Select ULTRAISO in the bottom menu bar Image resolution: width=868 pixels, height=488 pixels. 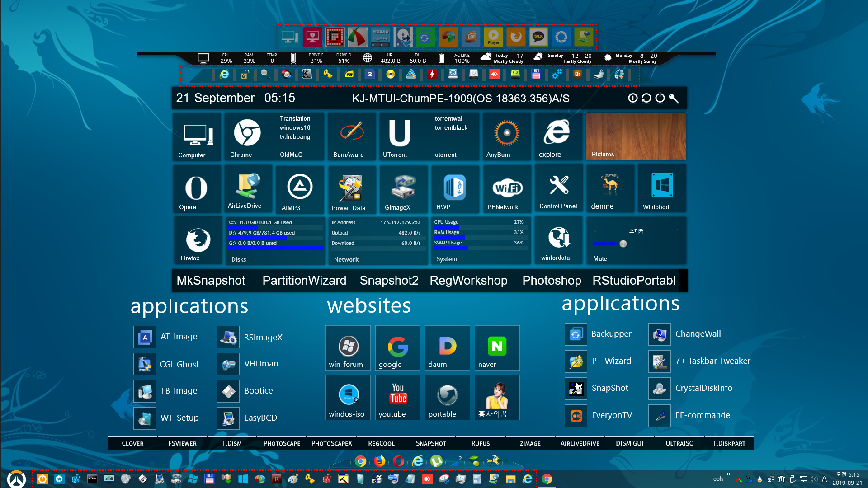tap(679, 443)
